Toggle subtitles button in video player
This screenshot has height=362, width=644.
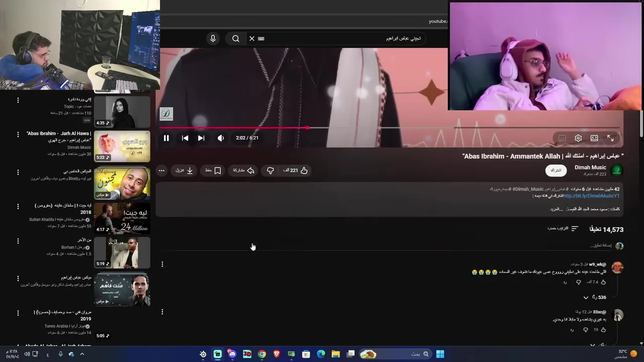pyautogui.click(x=562, y=138)
